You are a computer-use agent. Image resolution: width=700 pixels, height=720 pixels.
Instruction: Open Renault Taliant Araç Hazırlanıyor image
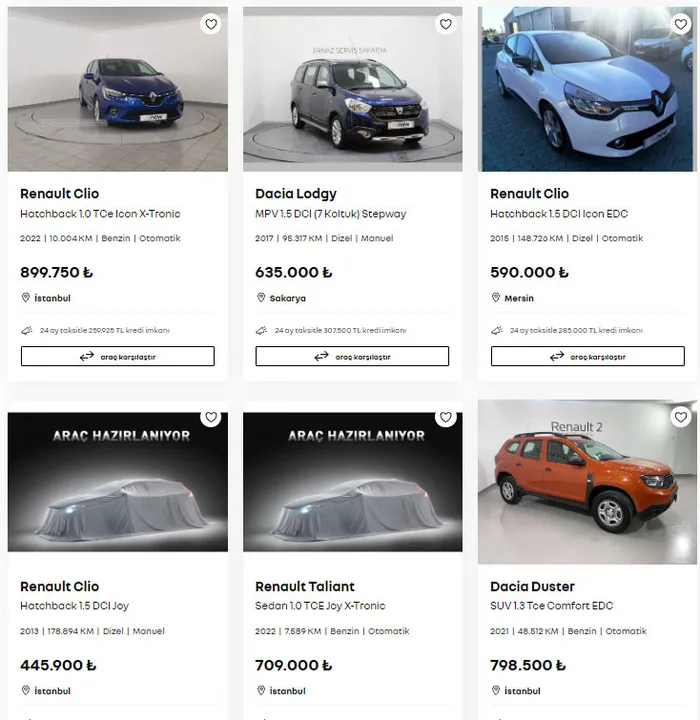[353, 482]
